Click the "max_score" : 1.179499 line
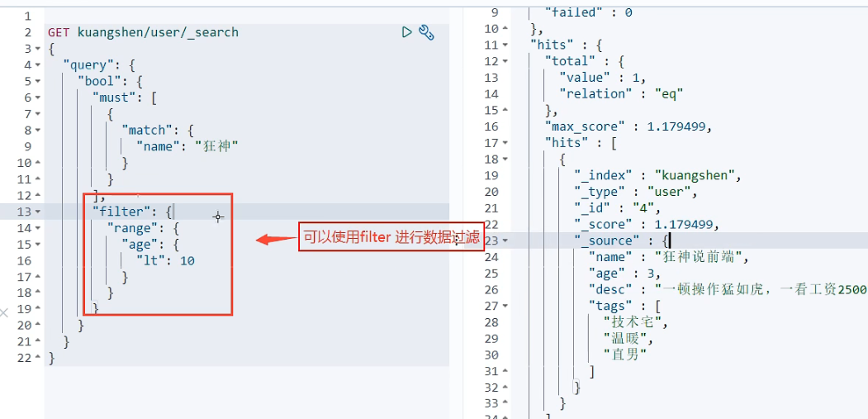 (628, 126)
